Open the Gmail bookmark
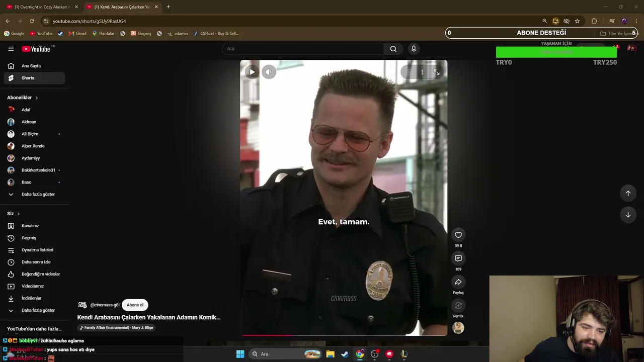This screenshot has width=644, height=362. point(77,34)
